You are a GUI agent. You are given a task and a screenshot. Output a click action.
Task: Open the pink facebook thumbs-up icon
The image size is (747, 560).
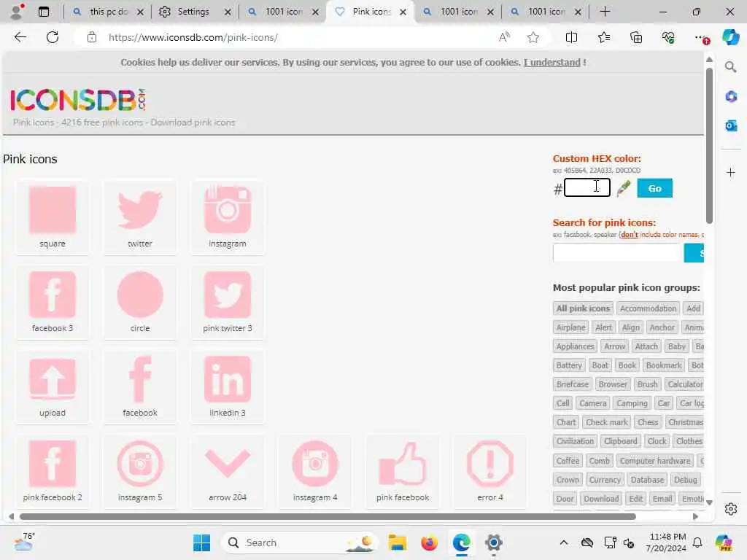[x=403, y=463]
